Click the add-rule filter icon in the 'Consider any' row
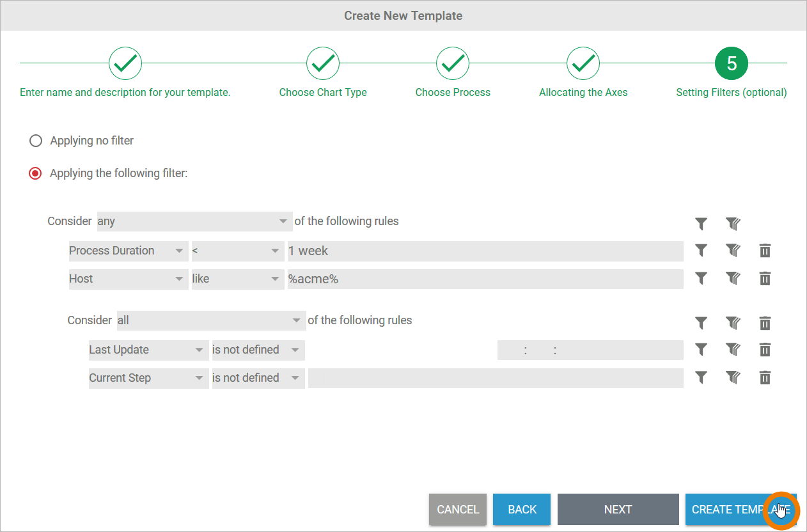The height and width of the screenshot is (532, 807). tap(701, 223)
